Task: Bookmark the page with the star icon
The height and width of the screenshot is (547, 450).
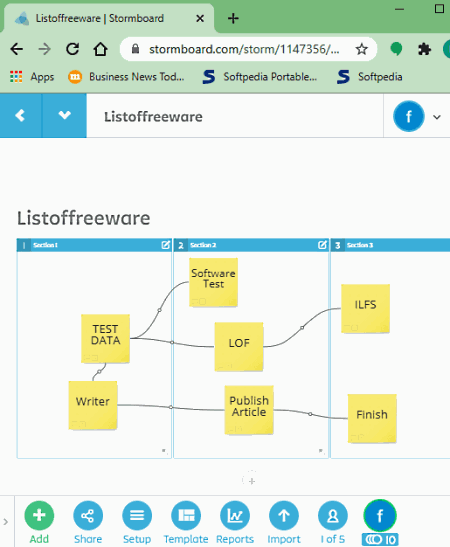Action: coord(362,49)
